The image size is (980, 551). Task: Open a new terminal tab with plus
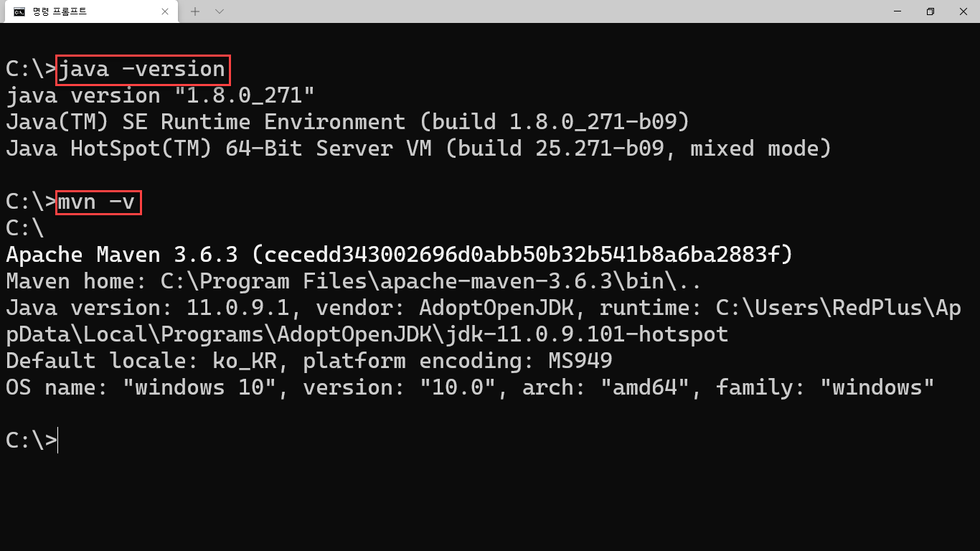click(195, 11)
